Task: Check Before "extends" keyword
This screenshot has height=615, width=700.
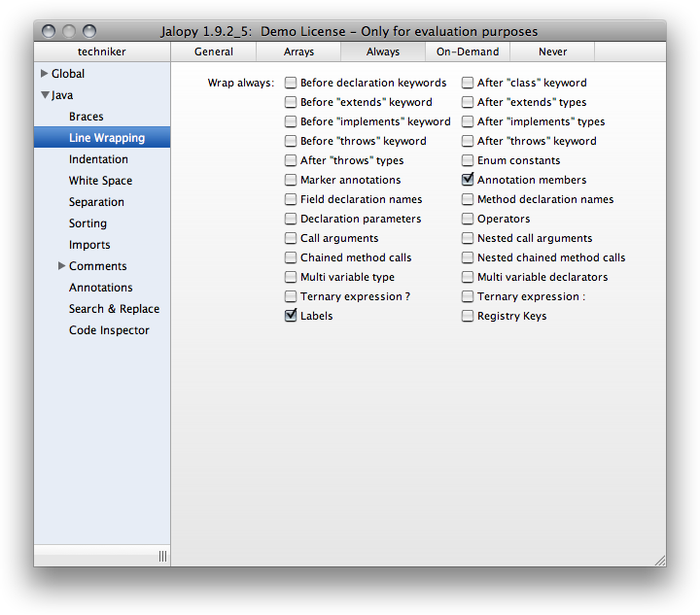Action: 291,102
